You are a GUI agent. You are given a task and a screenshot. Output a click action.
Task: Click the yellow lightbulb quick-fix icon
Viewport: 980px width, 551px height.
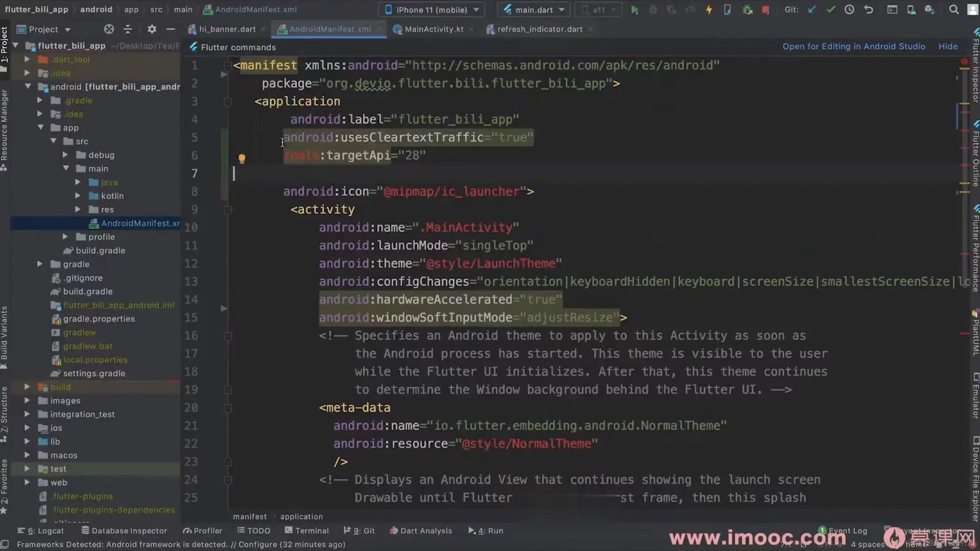241,158
